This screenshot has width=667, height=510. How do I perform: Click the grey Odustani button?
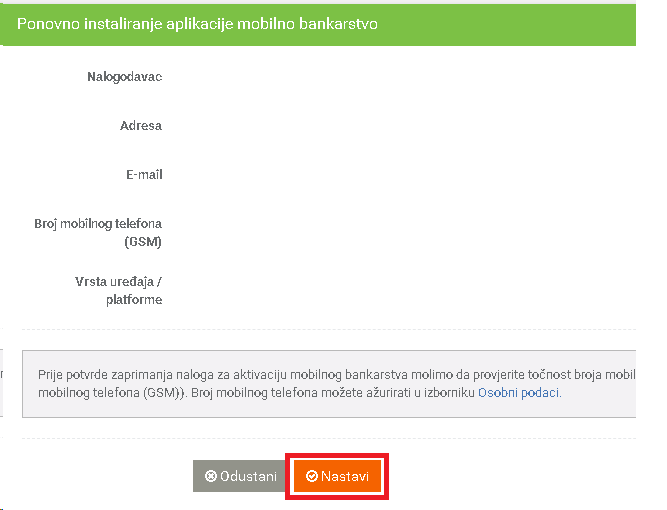click(240, 476)
